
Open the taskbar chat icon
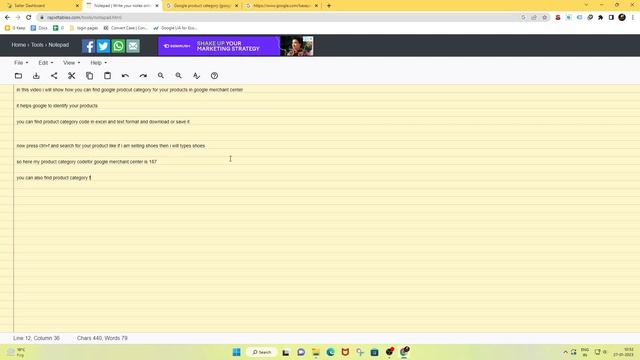pos(301,352)
